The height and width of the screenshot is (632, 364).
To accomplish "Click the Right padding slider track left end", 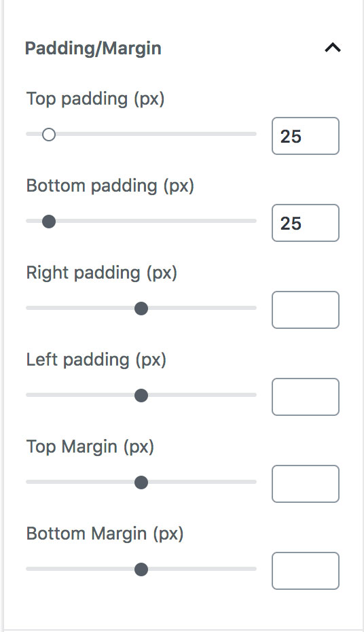I will point(29,308).
